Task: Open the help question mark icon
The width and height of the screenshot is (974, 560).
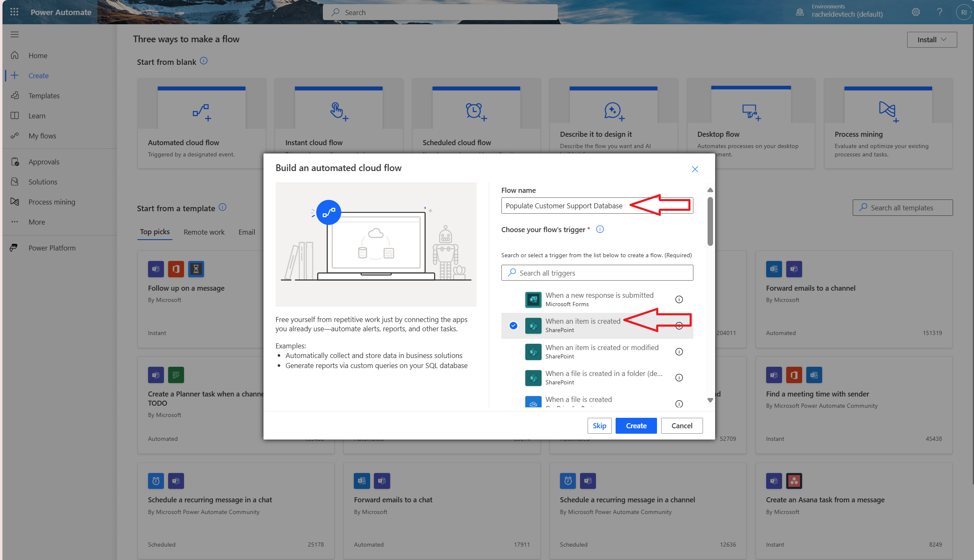Action: point(939,12)
